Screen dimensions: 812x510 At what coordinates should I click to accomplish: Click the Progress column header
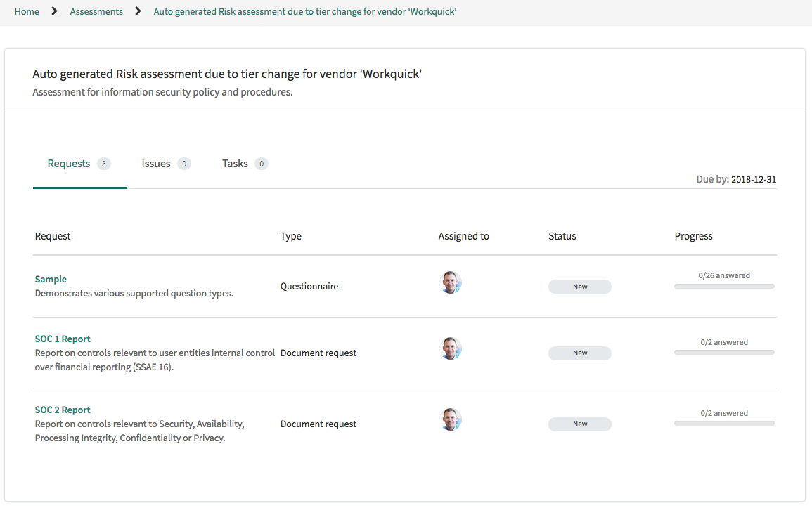click(x=693, y=236)
